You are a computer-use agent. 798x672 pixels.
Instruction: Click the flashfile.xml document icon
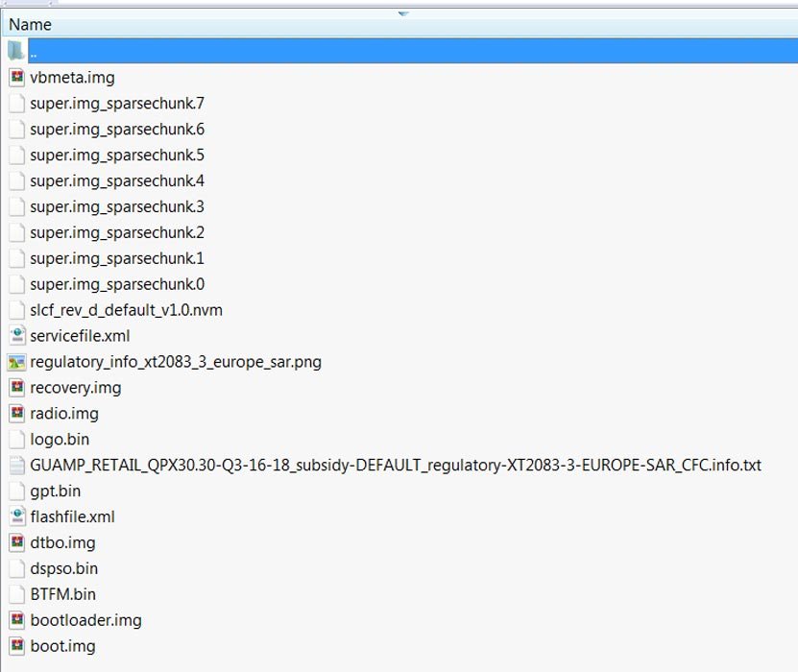16,516
